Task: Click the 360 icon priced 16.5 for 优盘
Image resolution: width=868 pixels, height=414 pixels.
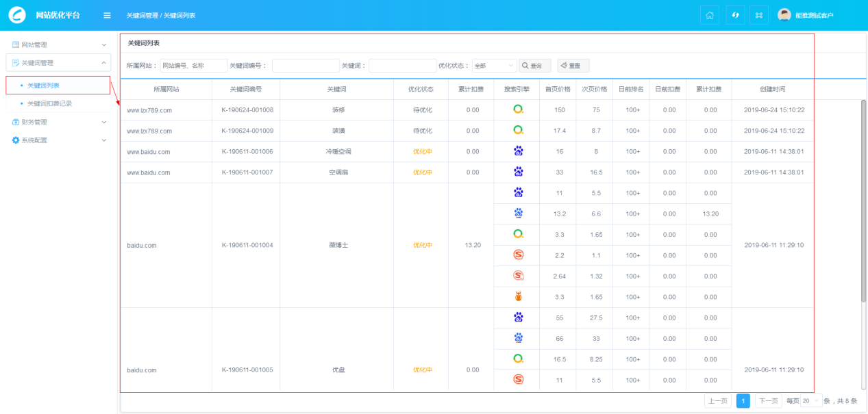Action: pyautogui.click(x=519, y=359)
